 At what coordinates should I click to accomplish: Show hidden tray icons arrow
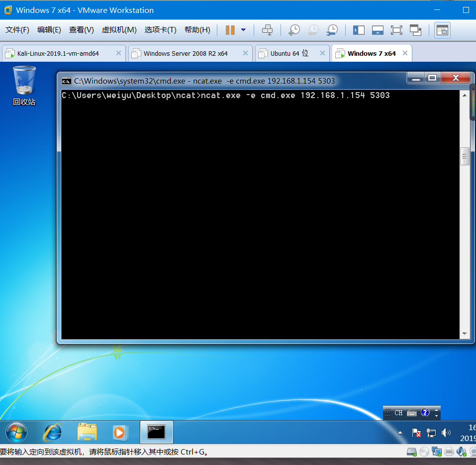point(400,433)
